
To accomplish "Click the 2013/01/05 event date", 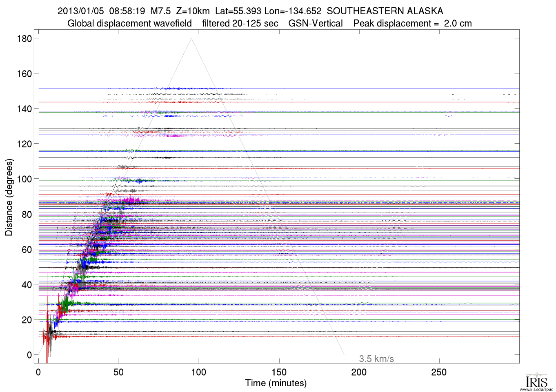I will 81,11.
